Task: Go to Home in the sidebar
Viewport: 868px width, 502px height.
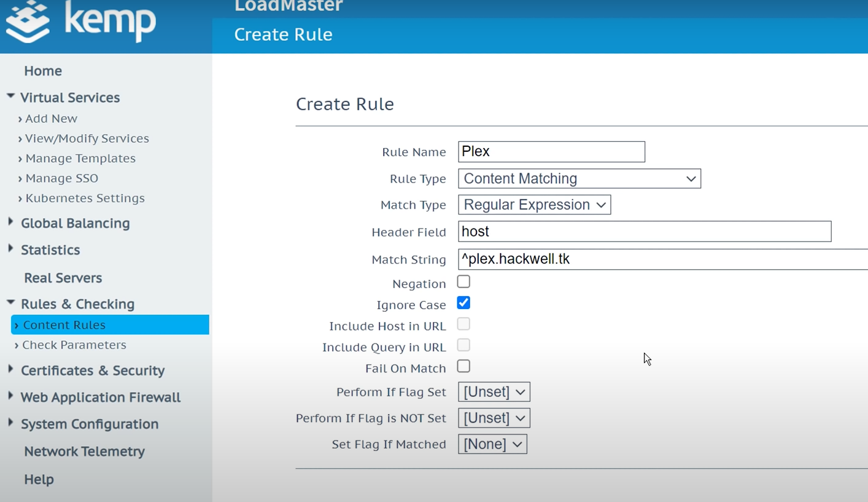Action: coord(43,71)
